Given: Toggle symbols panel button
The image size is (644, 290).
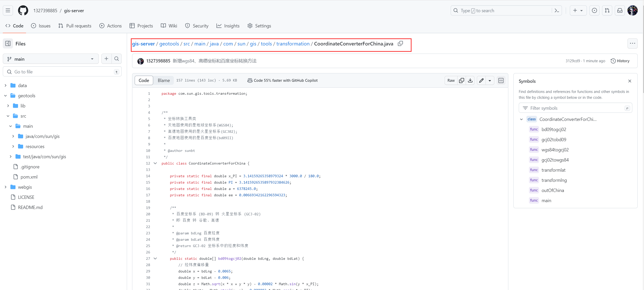Looking at the screenshot, I should coord(501,80).
